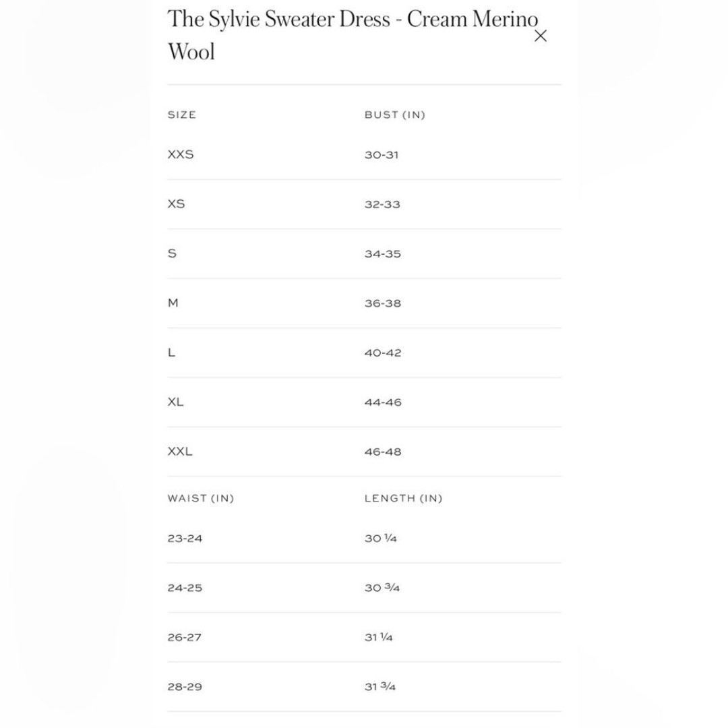Click the XXL size label

180,451
